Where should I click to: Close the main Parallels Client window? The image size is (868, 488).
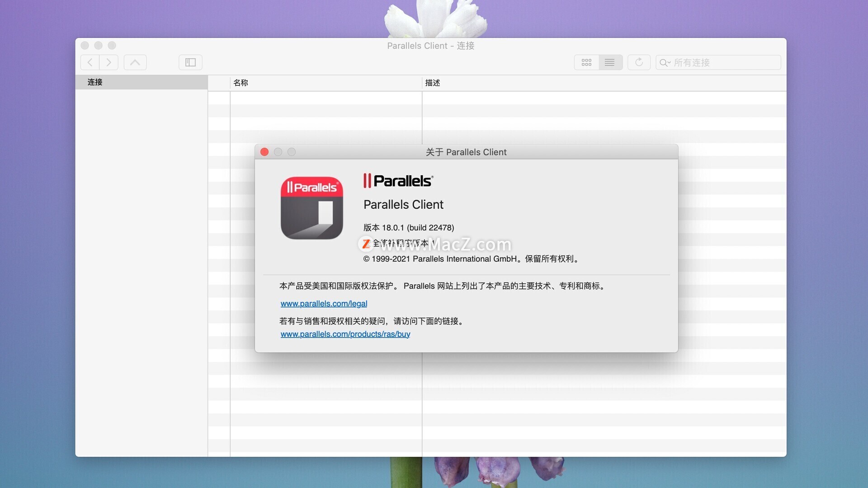[85, 45]
